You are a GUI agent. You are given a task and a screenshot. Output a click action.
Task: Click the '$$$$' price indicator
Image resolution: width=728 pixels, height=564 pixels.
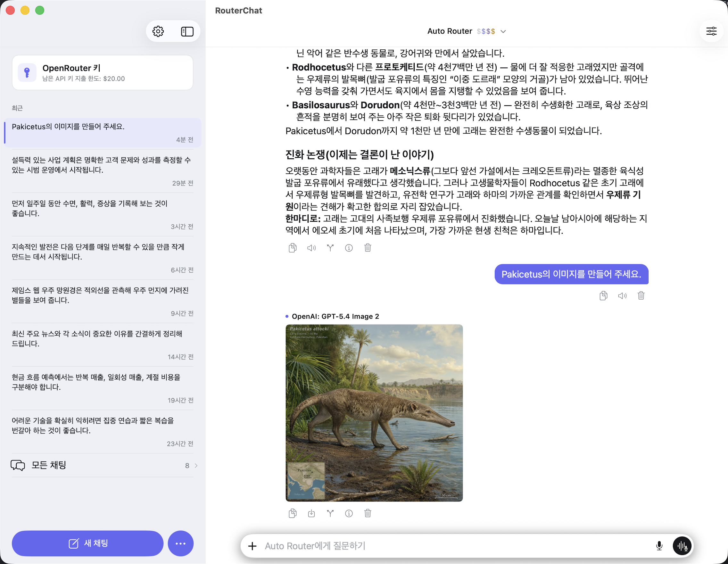click(486, 31)
